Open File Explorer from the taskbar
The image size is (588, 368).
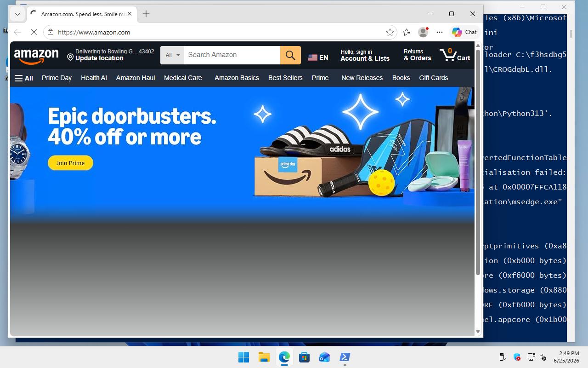(x=264, y=357)
